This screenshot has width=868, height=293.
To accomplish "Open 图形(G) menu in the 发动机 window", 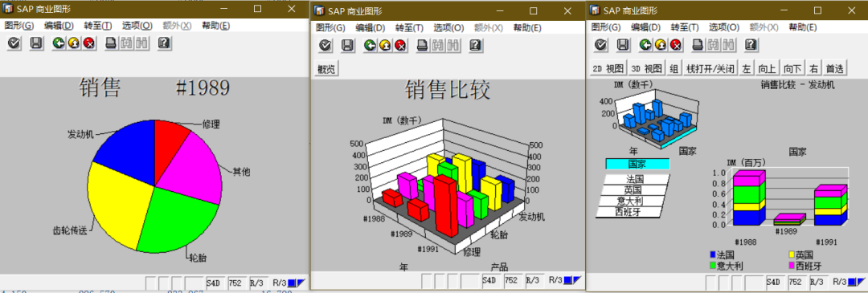I will 606,27.
